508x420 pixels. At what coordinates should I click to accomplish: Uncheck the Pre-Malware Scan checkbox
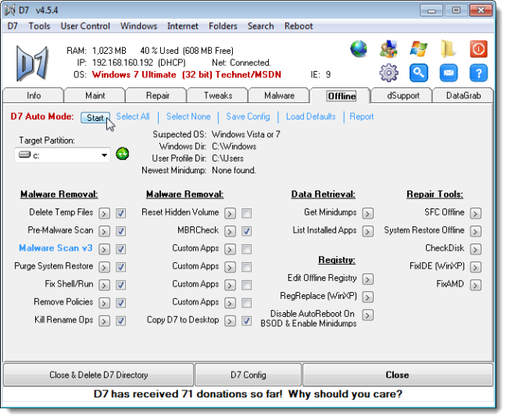tap(121, 231)
